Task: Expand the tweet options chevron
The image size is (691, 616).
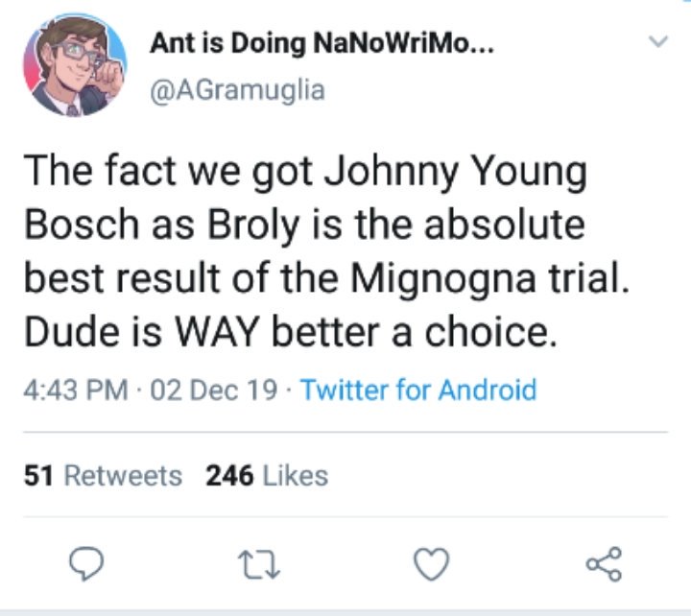Action: pos(658,41)
